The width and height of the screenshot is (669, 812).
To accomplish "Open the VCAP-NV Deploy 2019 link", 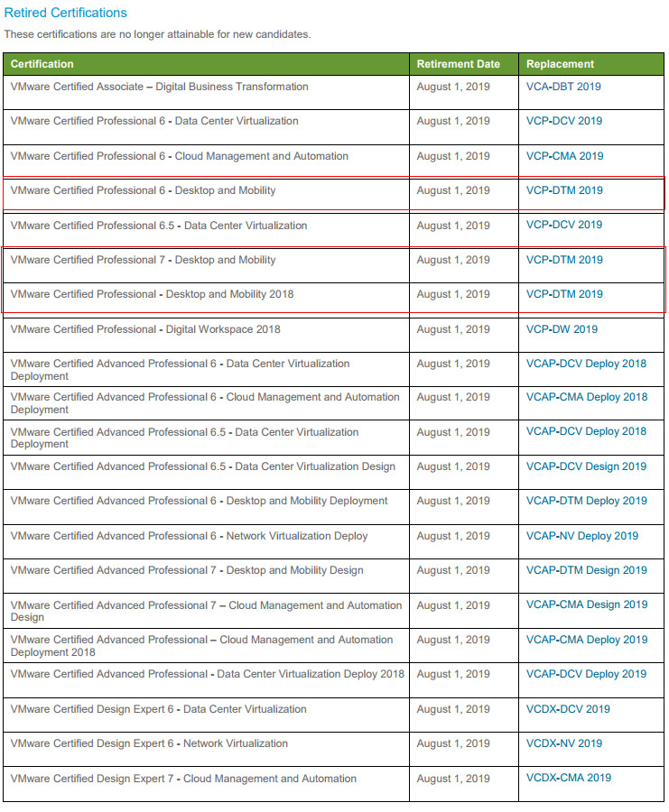I will [582, 535].
